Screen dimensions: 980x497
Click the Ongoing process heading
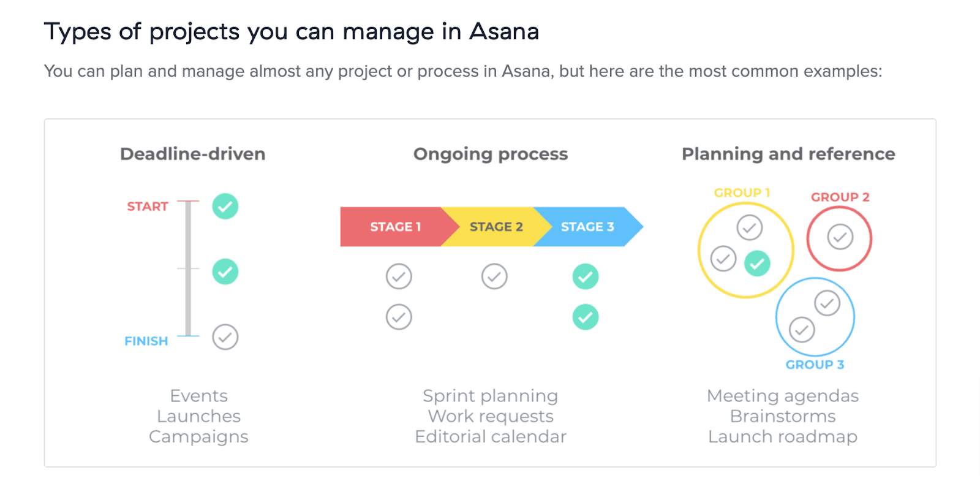click(491, 154)
